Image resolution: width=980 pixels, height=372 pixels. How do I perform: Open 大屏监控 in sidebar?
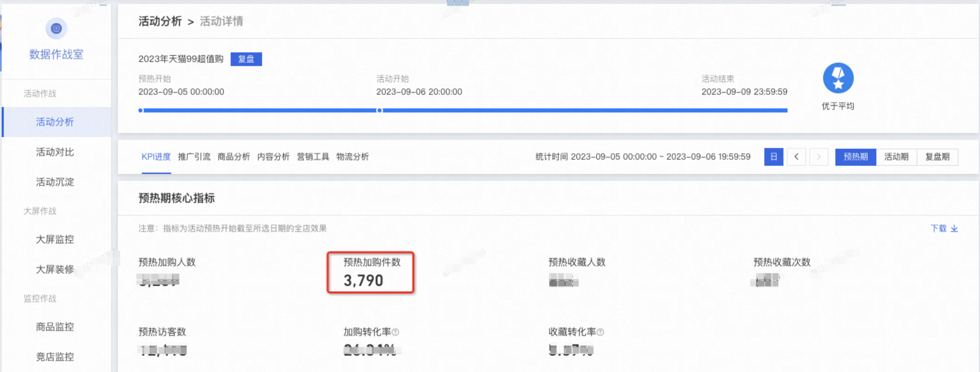click(x=55, y=240)
